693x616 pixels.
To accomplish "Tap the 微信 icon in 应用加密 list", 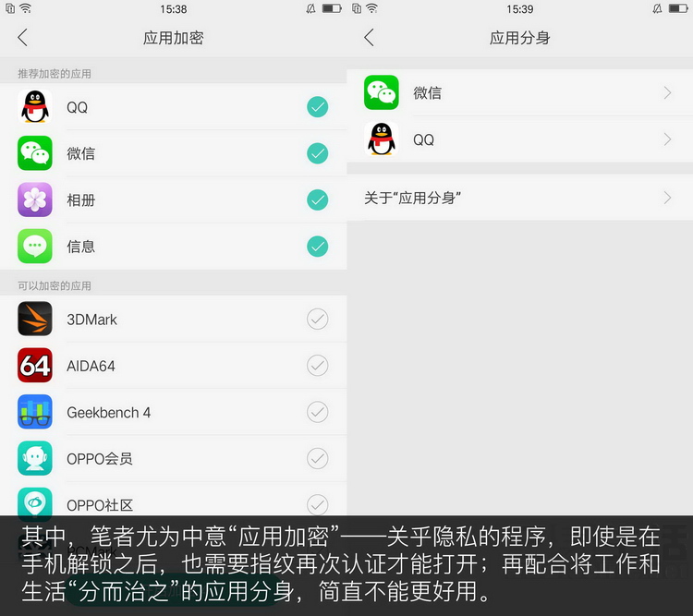I will click(35, 153).
